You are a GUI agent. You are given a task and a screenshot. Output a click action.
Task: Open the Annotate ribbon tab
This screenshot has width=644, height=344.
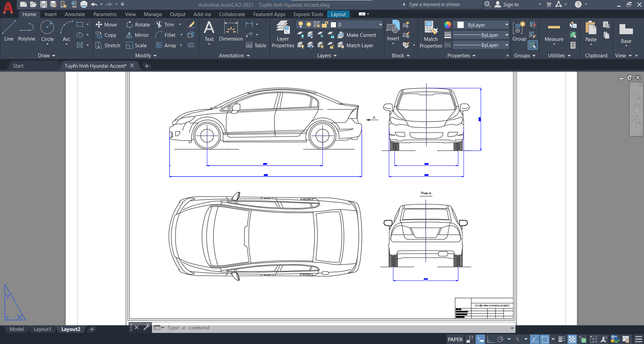(75, 14)
